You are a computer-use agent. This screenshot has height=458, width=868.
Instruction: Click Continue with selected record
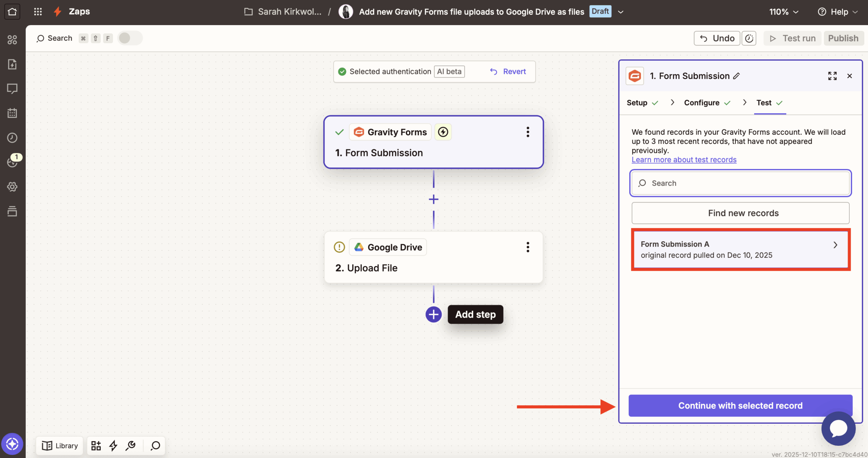click(x=740, y=405)
